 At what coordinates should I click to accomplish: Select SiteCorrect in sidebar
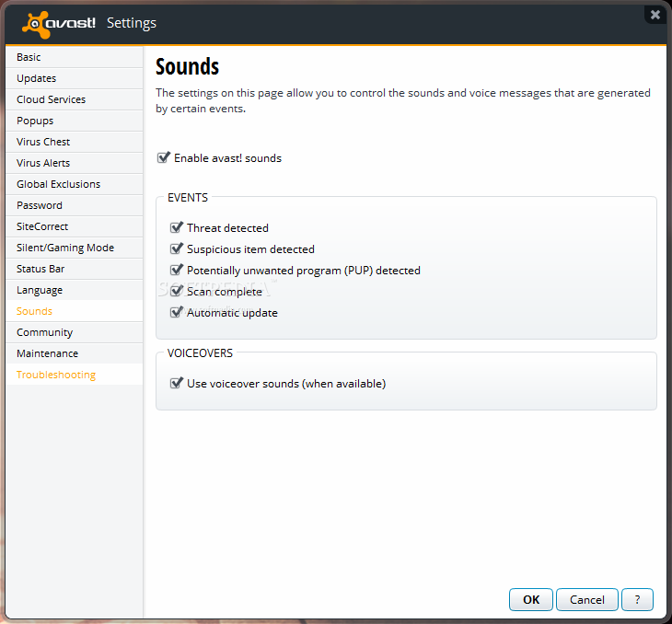75,226
